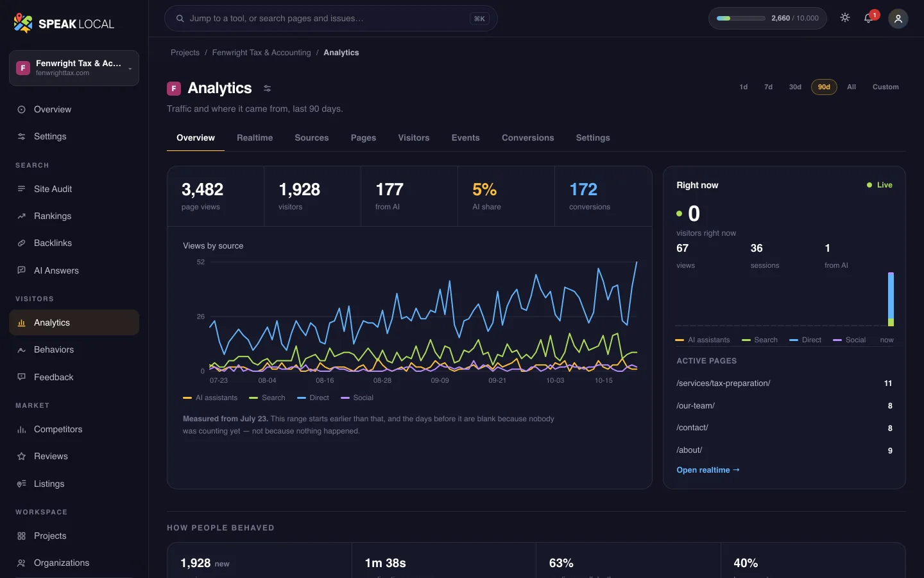Click the realtime bar marked now
This screenshot has width=924, height=578.
[x=891, y=299]
